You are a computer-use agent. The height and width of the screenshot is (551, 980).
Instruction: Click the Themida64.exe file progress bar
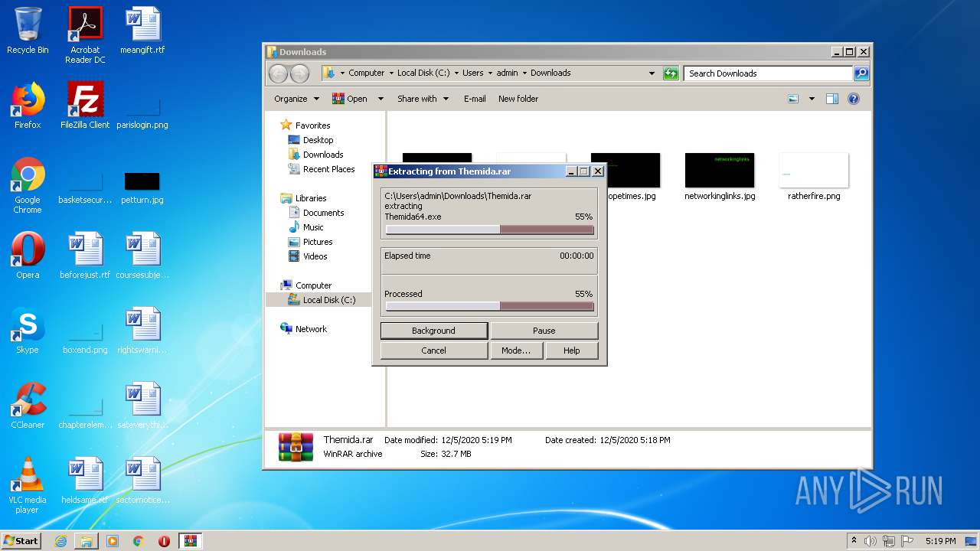[490, 230]
